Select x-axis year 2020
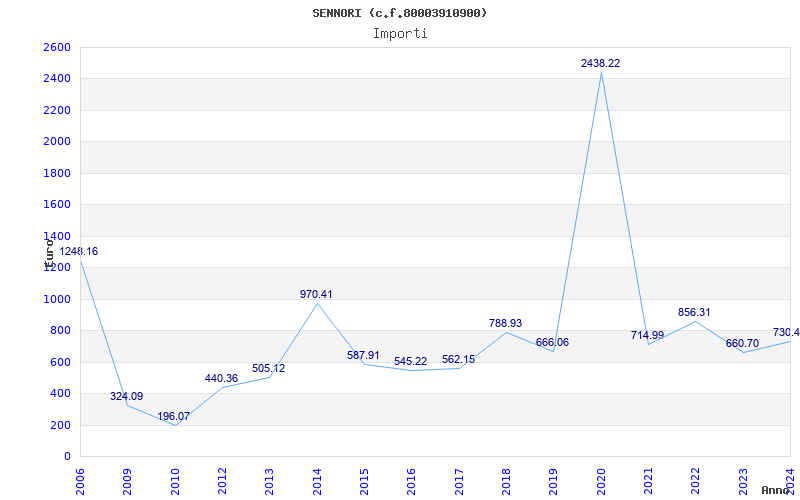 pos(601,481)
